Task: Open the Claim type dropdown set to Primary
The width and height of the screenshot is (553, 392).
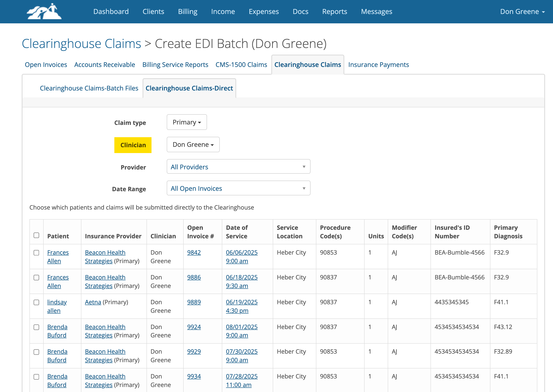Action: point(187,122)
